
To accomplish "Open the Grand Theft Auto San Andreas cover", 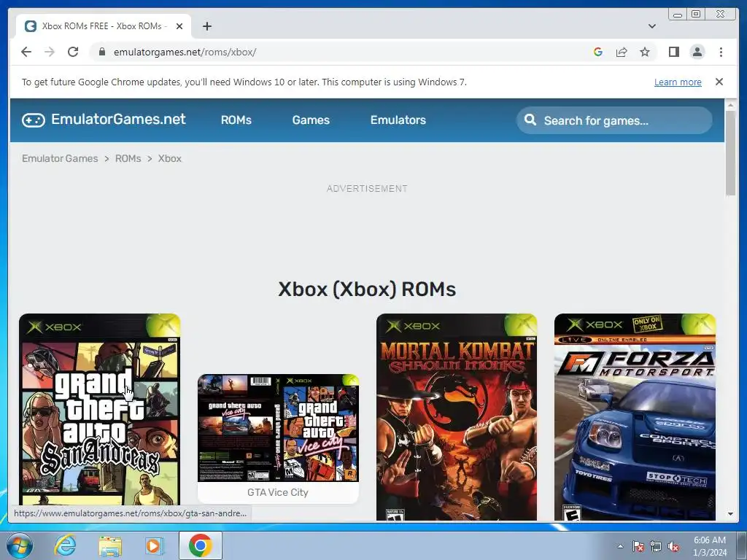I will point(99,410).
